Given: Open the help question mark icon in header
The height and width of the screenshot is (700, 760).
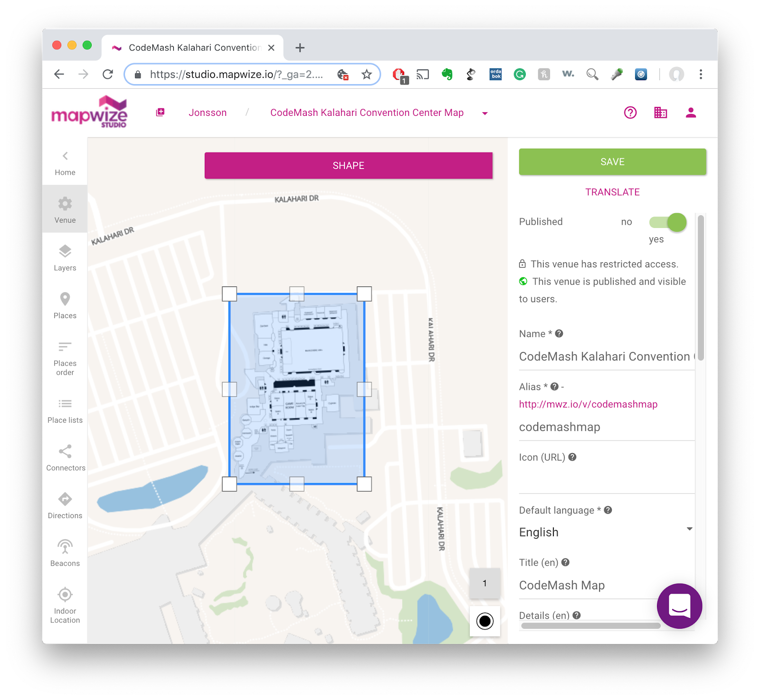Looking at the screenshot, I should click(x=630, y=113).
